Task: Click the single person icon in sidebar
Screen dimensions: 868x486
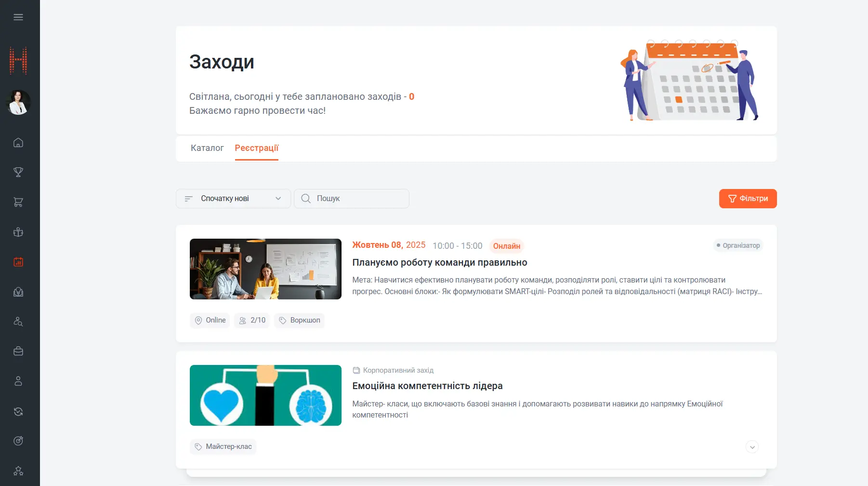Action: pos(18,381)
